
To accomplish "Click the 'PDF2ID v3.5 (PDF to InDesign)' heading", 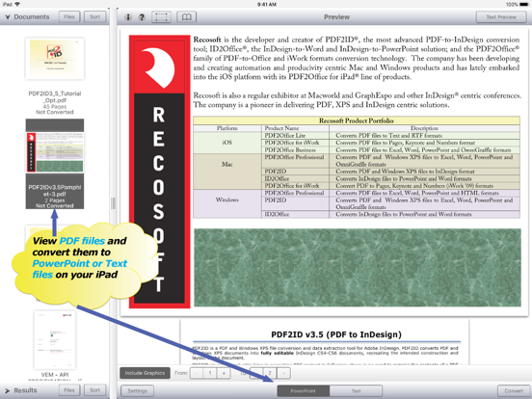I will pyautogui.click(x=336, y=334).
